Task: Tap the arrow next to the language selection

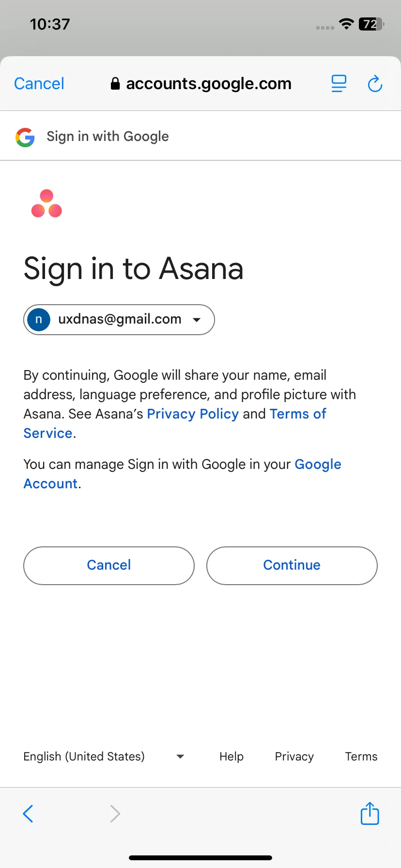Action: coord(180,757)
